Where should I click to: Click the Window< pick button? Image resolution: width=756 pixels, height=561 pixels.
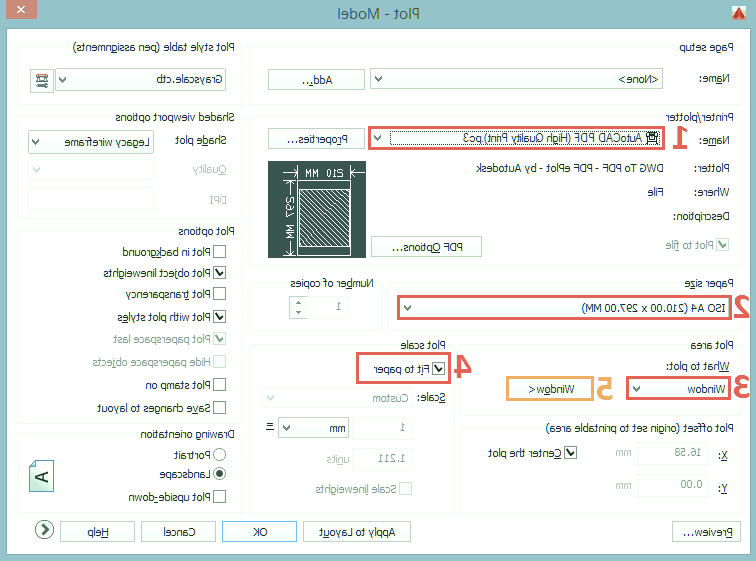(550, 389)
